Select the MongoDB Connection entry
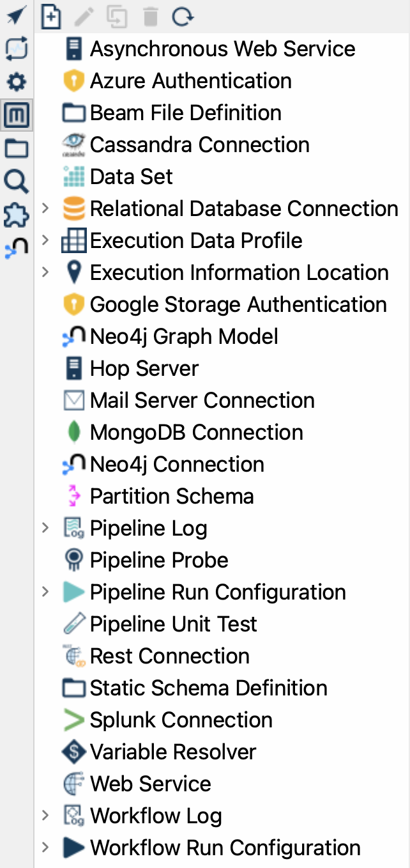The height and width of the screenshot is (868, 410). point(196,432)
